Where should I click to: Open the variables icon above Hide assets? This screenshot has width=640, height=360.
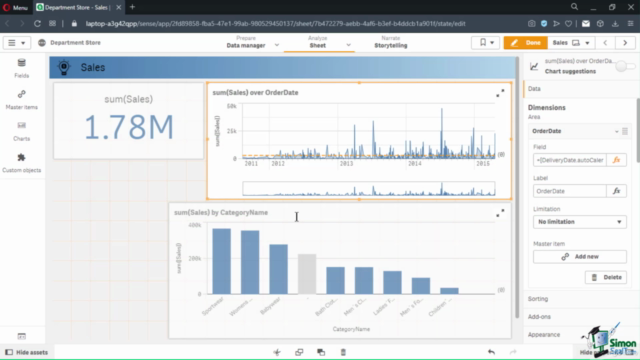[22, 336]
